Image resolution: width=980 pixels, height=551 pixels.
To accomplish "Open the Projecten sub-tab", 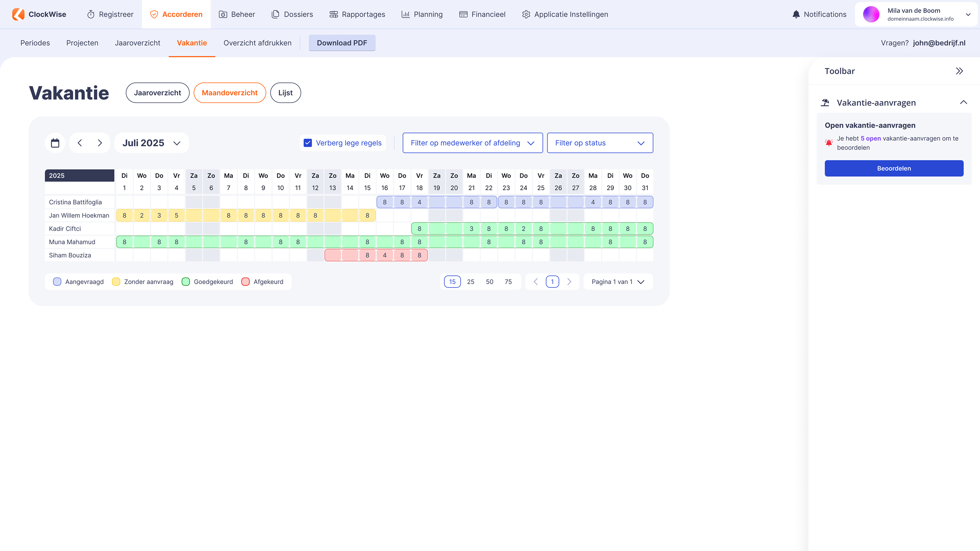I will click(x=82, y=43).
